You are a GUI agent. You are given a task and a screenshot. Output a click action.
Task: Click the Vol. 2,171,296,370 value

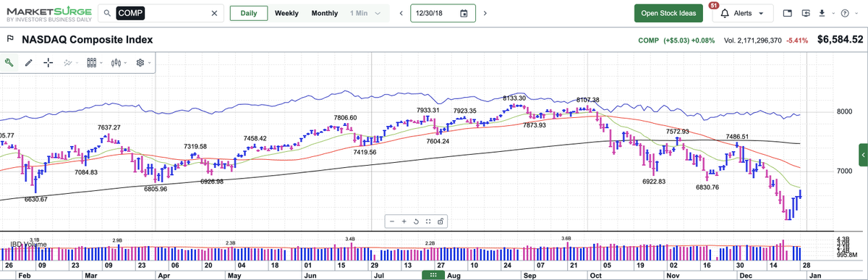(x=753, y=41)
